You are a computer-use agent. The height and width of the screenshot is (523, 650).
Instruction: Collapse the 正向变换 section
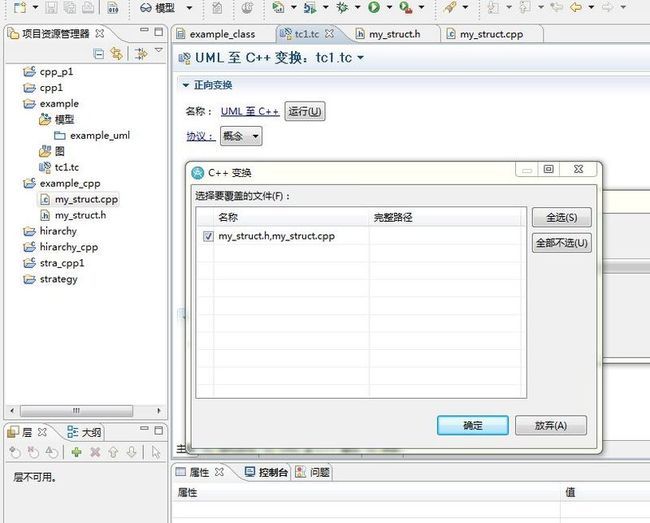click(186, 85)
